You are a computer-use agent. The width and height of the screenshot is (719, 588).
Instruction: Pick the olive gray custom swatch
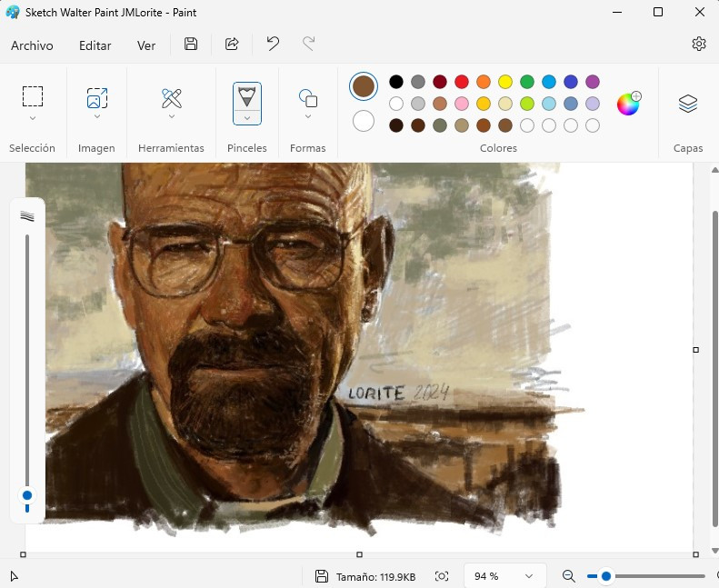[x=440, y=125]
